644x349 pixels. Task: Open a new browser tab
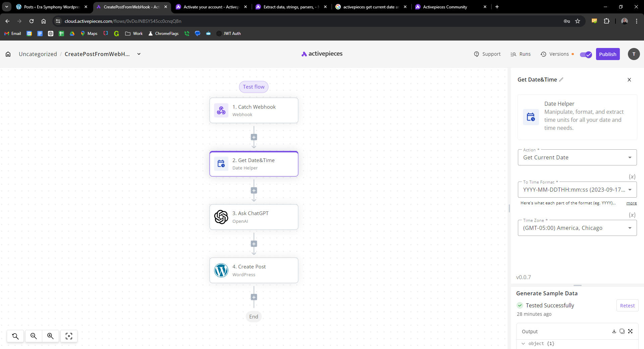coord(497,7)
